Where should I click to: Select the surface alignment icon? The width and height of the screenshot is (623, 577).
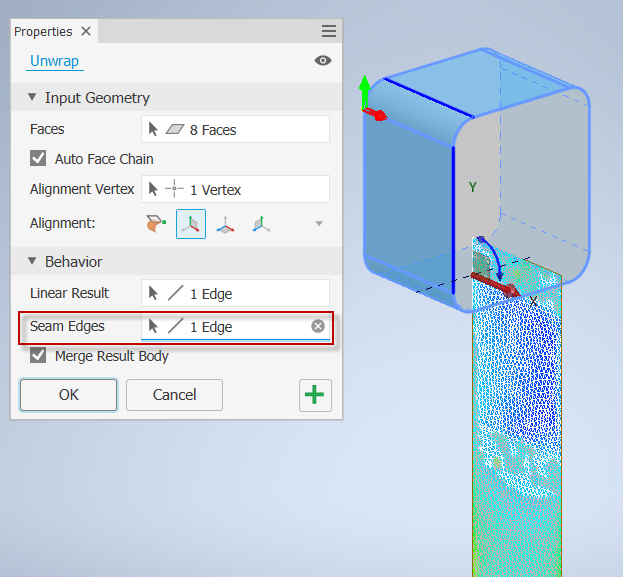coord(156,223)
